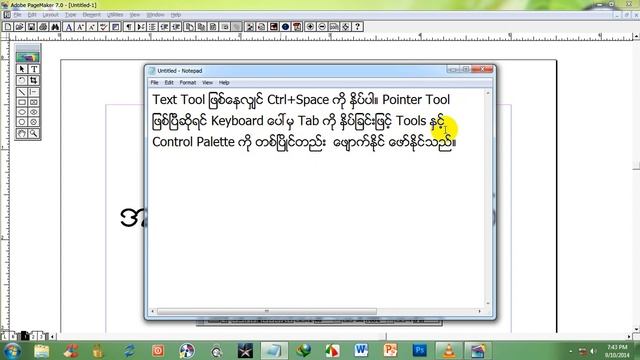Click the Notepad horizontal scrollbar thumb
This screenshot has height=360, width=640.
pyautogui.click(x=267, y=311)
